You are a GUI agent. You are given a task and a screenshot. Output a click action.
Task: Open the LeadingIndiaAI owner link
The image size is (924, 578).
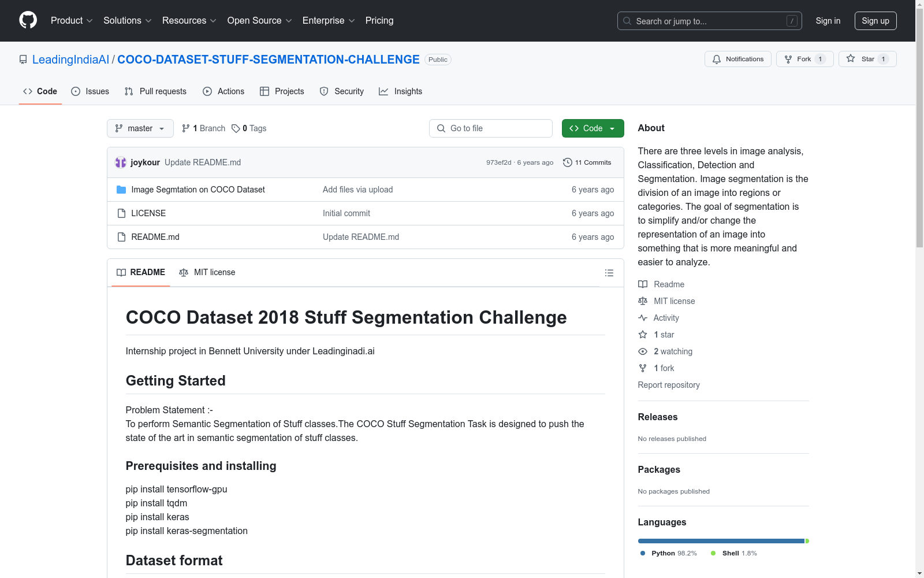(x=70, y=60)
